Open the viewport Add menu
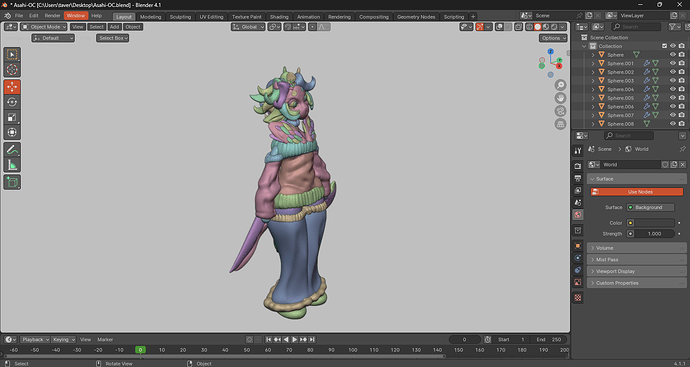The height and width of the screenshot is (367, 690). [114, 27]
